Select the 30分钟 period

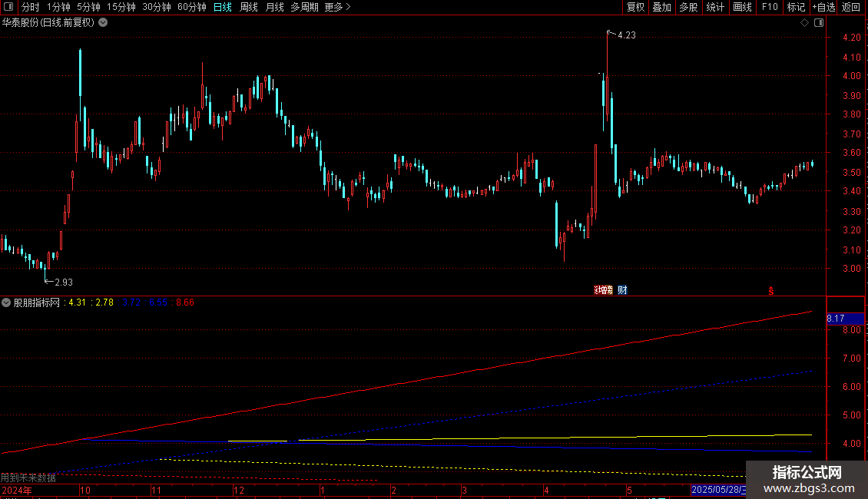point(157,7)
